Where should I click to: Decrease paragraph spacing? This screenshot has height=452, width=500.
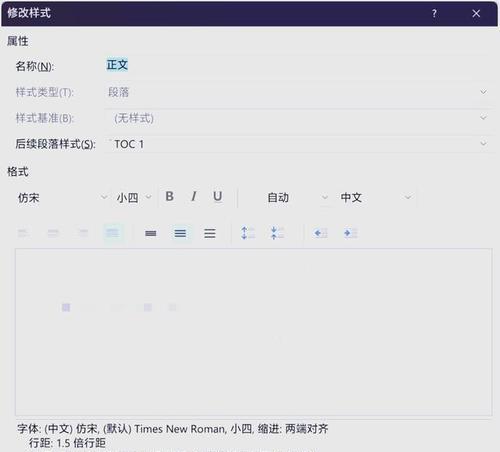click(277, 233)
